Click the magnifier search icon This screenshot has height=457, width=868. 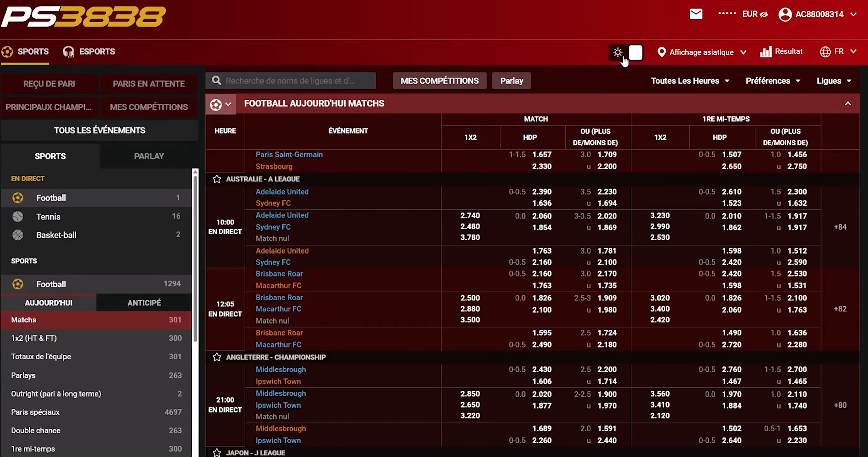click(216, 81)
